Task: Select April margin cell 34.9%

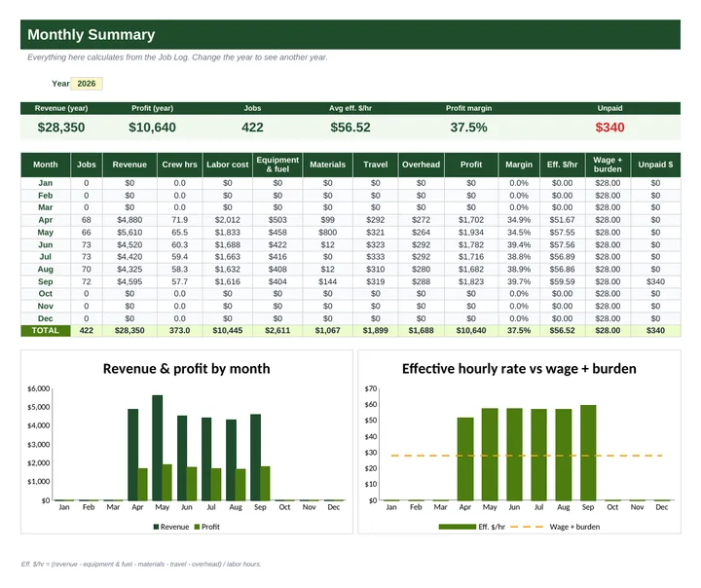Action: [x=519, y=220]
